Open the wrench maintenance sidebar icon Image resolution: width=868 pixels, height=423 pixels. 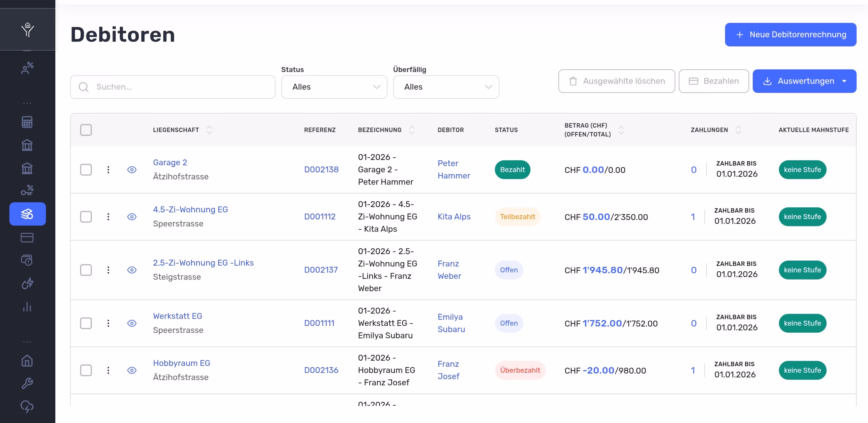[27, 383]
